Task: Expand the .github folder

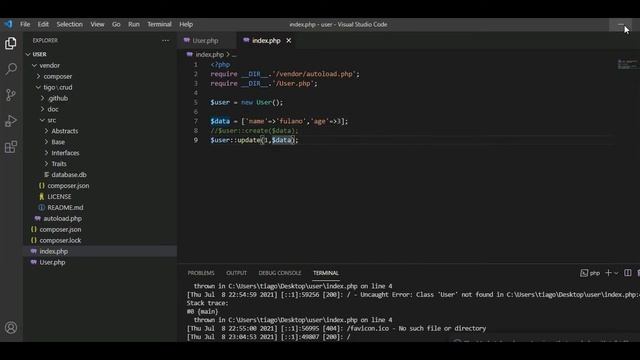Action: tap(42, 98)
